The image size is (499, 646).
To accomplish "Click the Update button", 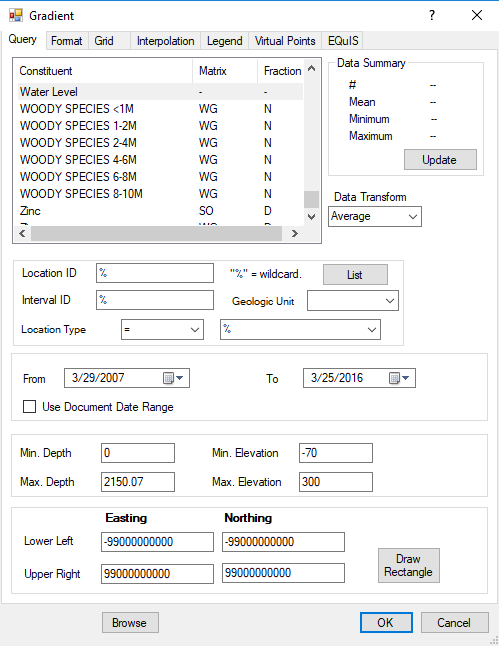I will pos(440,159).
